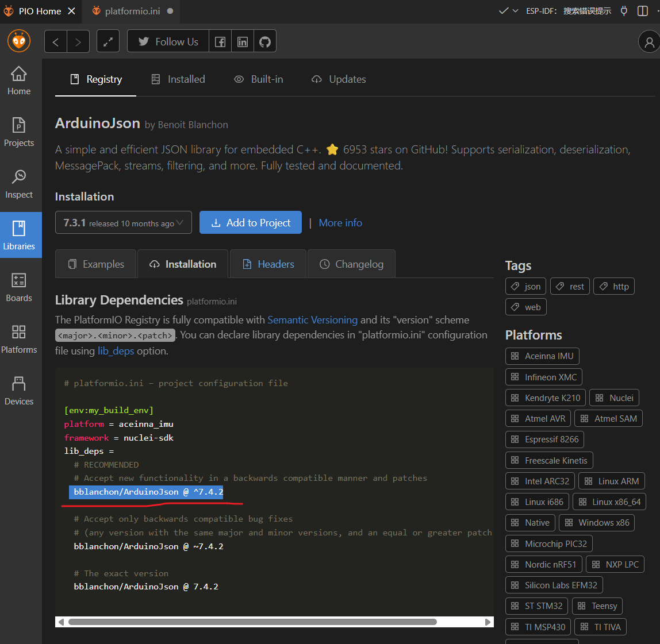Screen dimensions: 660x644
Task: Click the expand fullscreen arrows button
Action: point(108,41)
